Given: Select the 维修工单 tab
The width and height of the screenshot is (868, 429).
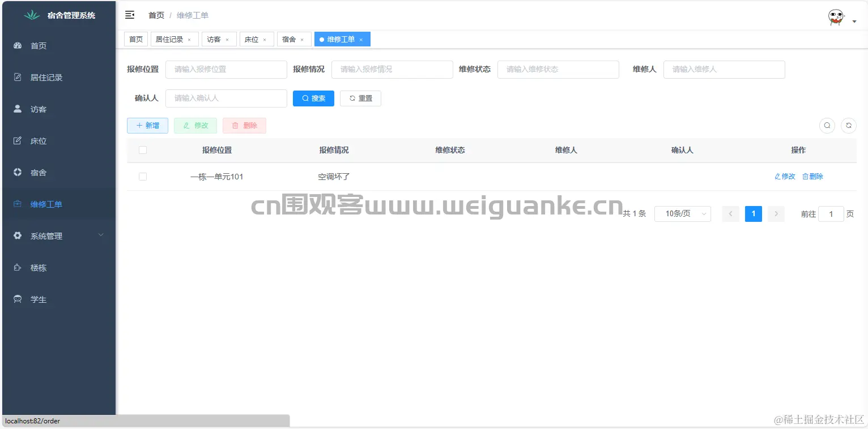Looking at the screenshot, I should click(x=342, y=39).
